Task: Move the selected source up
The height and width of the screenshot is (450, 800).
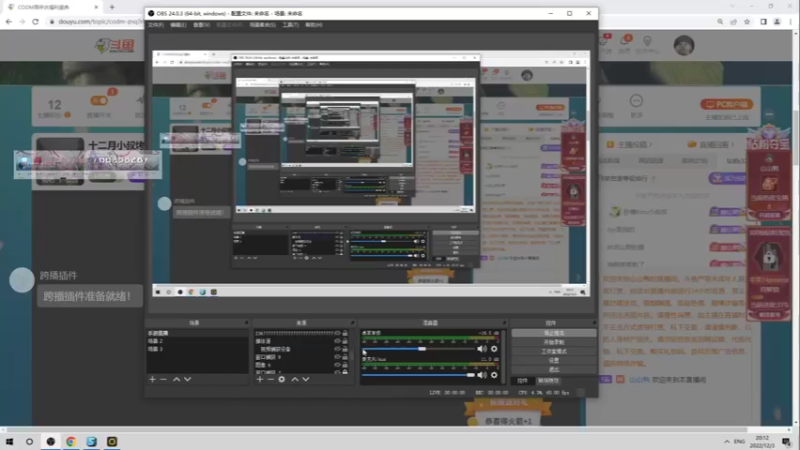Action: pos(295,379)
